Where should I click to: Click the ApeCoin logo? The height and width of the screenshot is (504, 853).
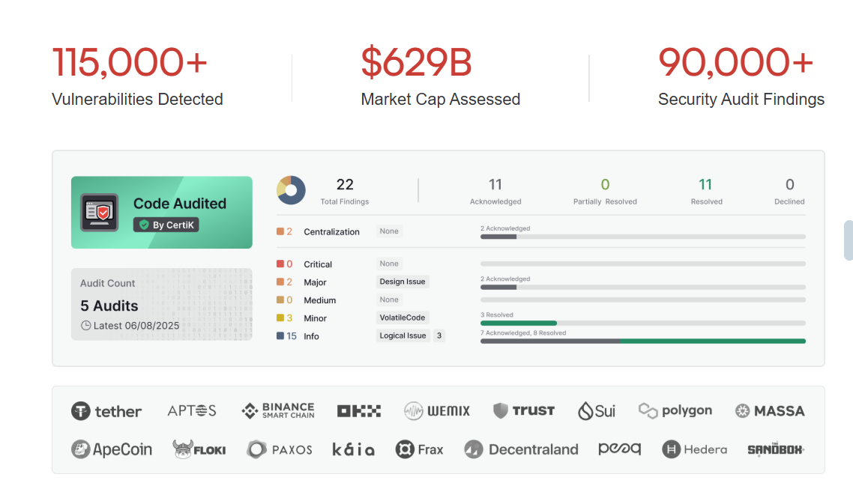[112, 449]
